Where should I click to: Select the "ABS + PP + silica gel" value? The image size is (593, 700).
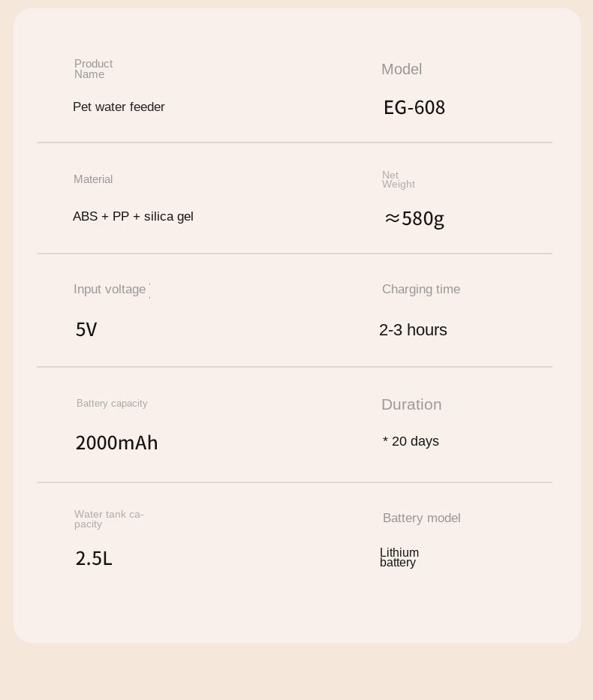[x=133, y=217]
